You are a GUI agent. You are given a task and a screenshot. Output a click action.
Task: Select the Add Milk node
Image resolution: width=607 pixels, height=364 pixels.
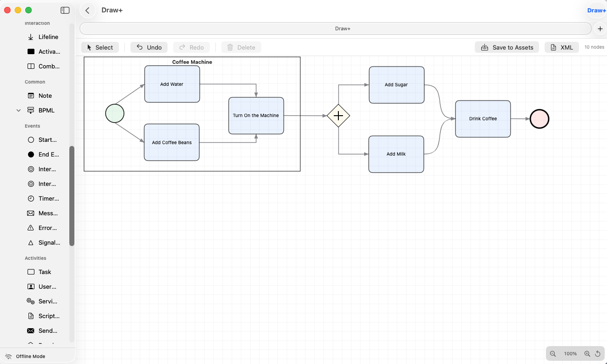point(396,154)
